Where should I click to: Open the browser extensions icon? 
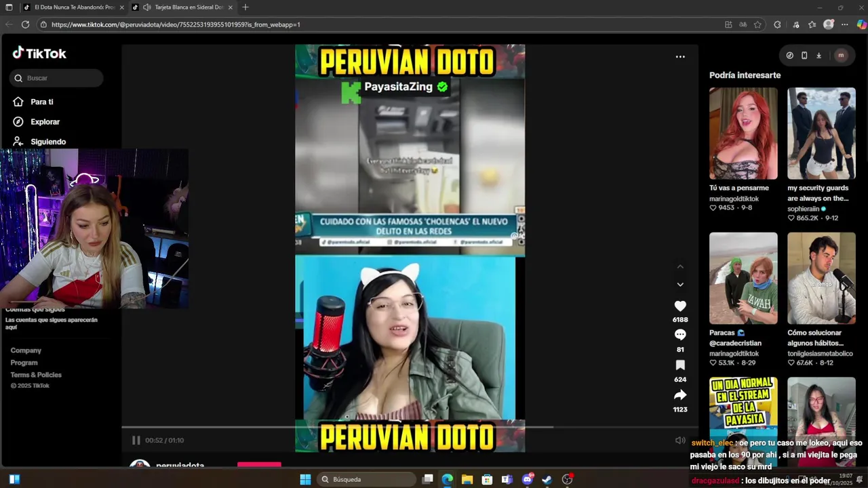(x=777, y=24)
